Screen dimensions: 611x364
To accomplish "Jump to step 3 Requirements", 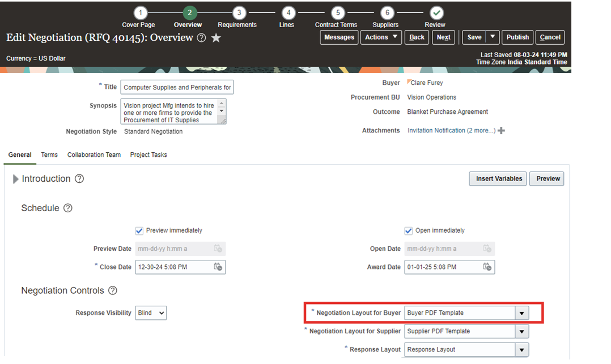I will [239, 13].
